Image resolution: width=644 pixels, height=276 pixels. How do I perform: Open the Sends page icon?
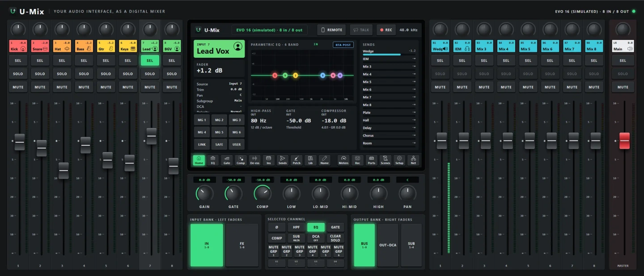pos(282,160)
